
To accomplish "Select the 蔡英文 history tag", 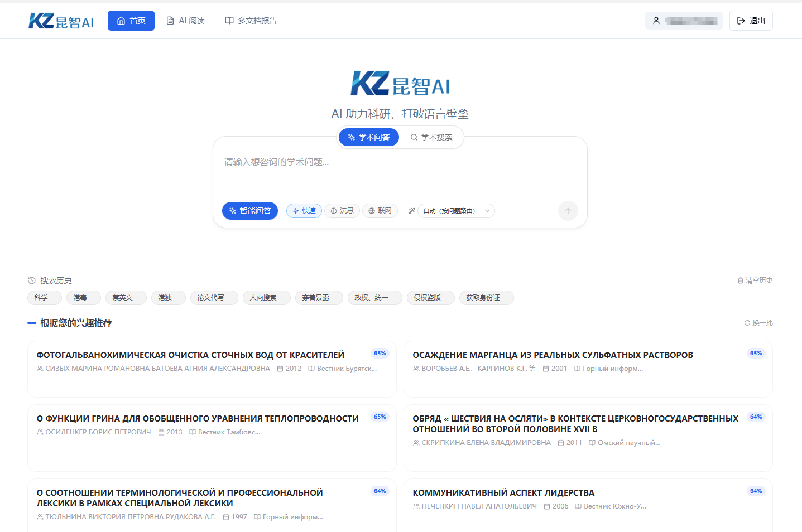I will click(126, 298).
